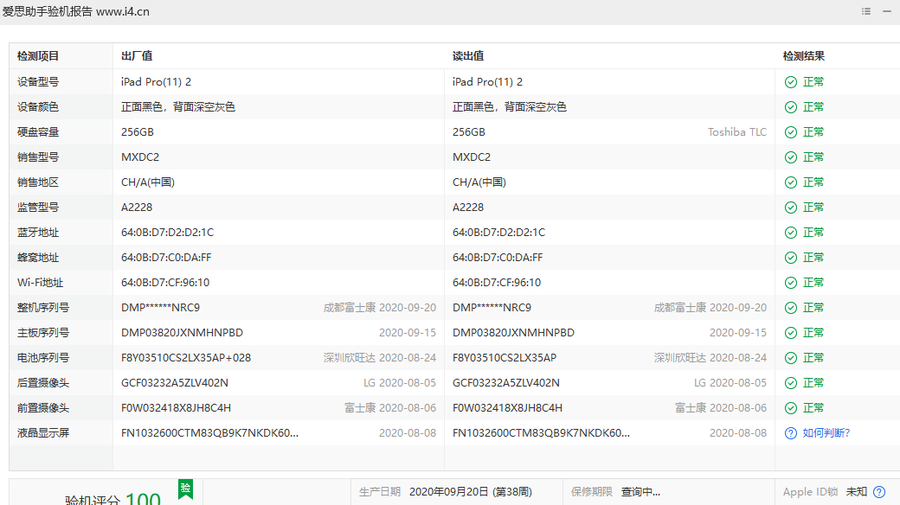The height and width of the screenshot is (505, 900).
Task: Click green check icon in Wi-Fi地址 row
Action: point(791,283)
